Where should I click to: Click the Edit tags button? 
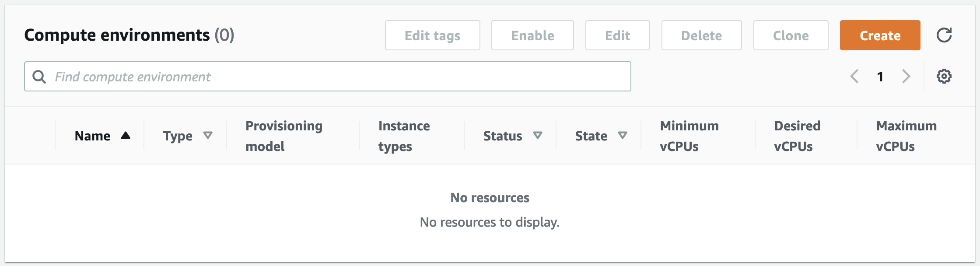[432, 35]
